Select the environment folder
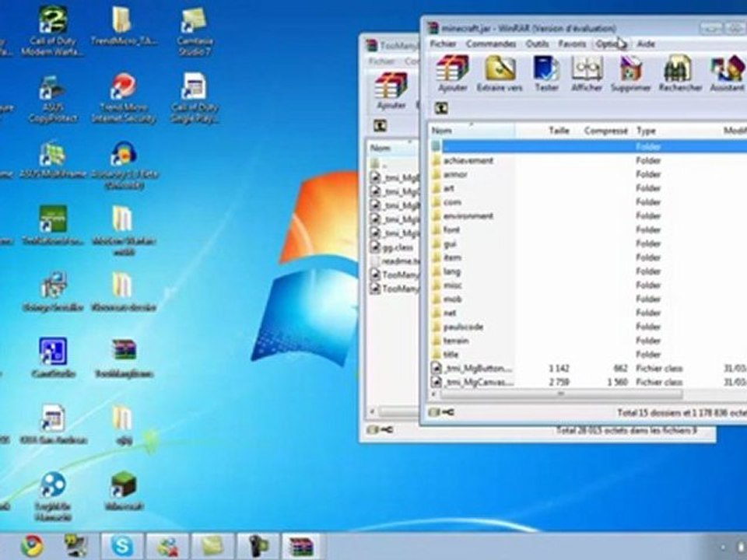This screenshot has height=560, width=747. [x=468, y=215]
